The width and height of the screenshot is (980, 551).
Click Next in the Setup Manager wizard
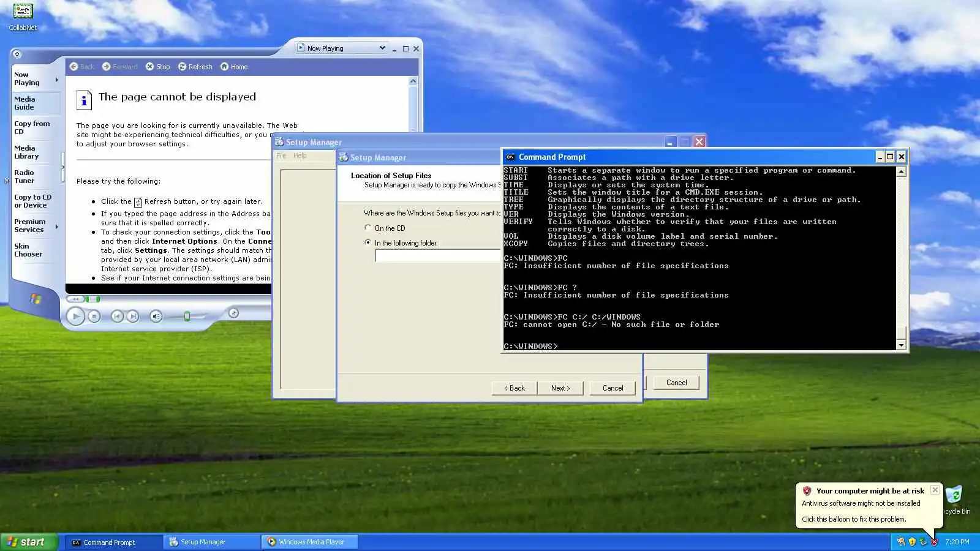pyautogui.click(x=560, y=388)
